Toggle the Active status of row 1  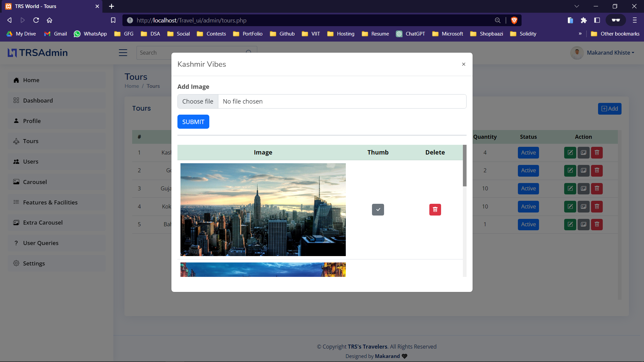click(528, 153)
